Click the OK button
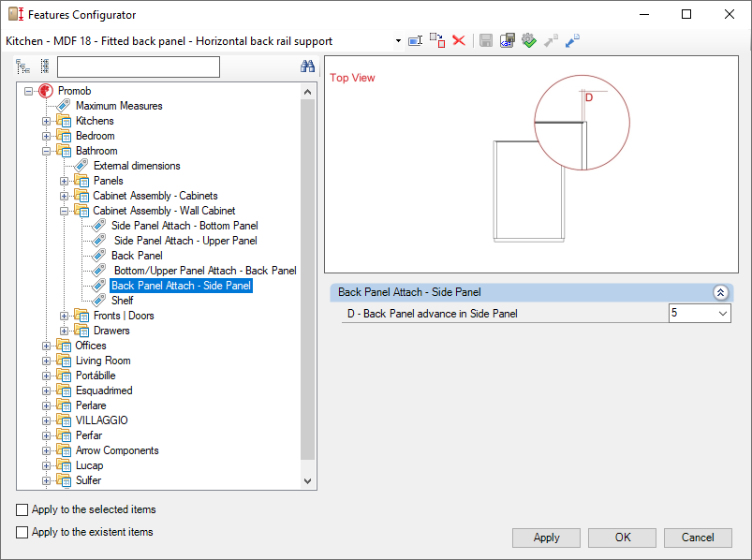The image size is (752, 560). point(622,538)
